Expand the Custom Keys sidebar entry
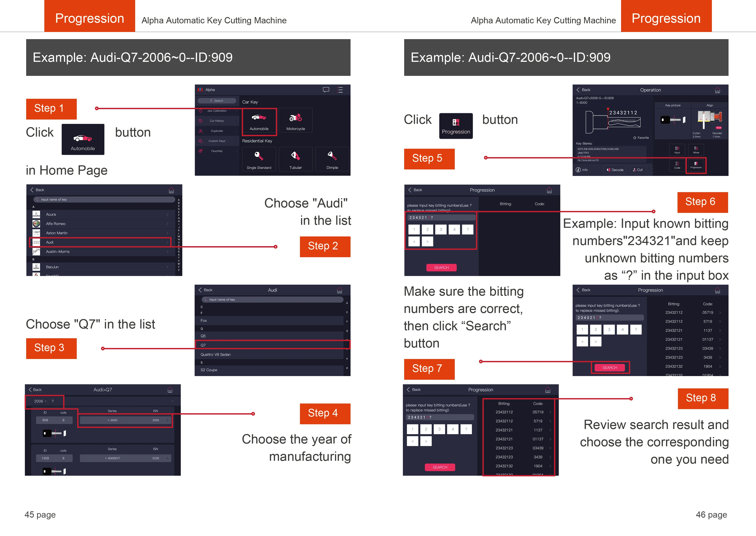756x536 pixels. 217,141
